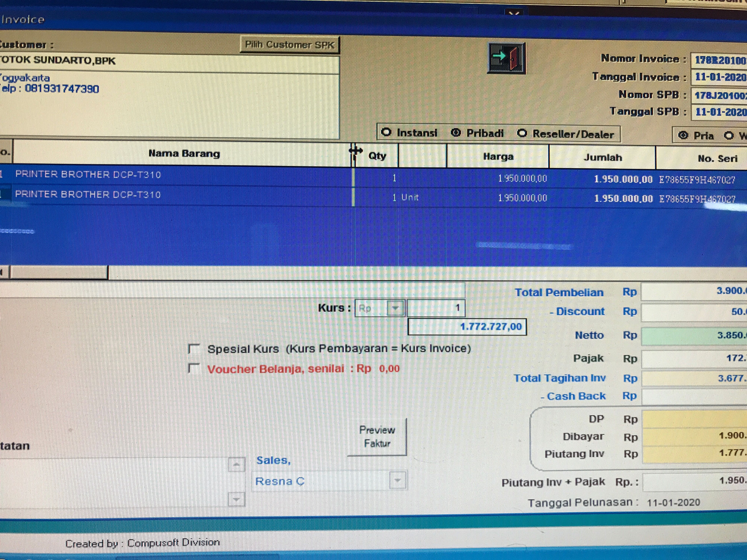Viewport: 747px width, 560px height.
Task: Click the Nama Barang column header
Action: 184,154
